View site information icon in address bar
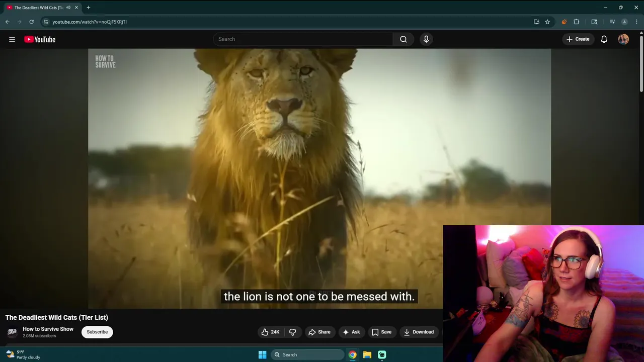Image resolution: width=644 pixels, height=362 pixels. 46,22
